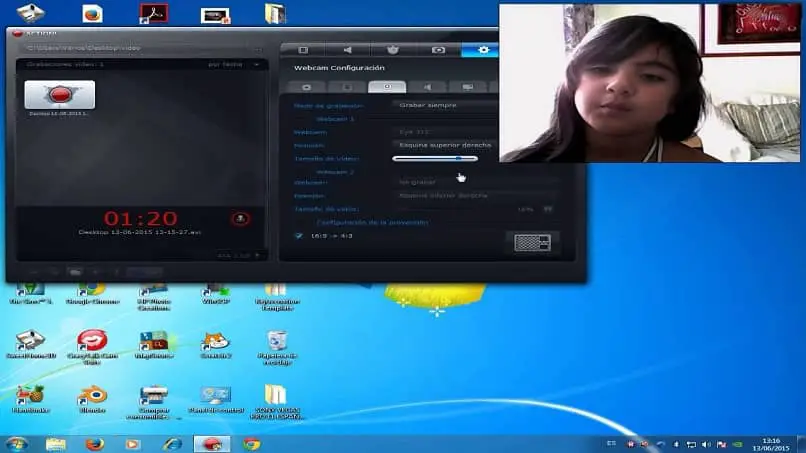Viewport: 806px width, 453px height.
Task: Open the Webcam 2 No grabar dropdown
Action: (475, 182)
